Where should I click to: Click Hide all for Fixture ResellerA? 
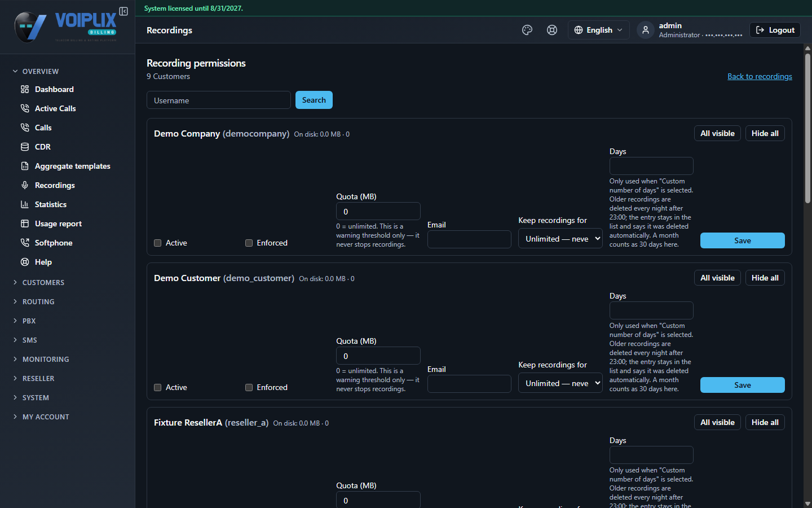click(765, 422)
